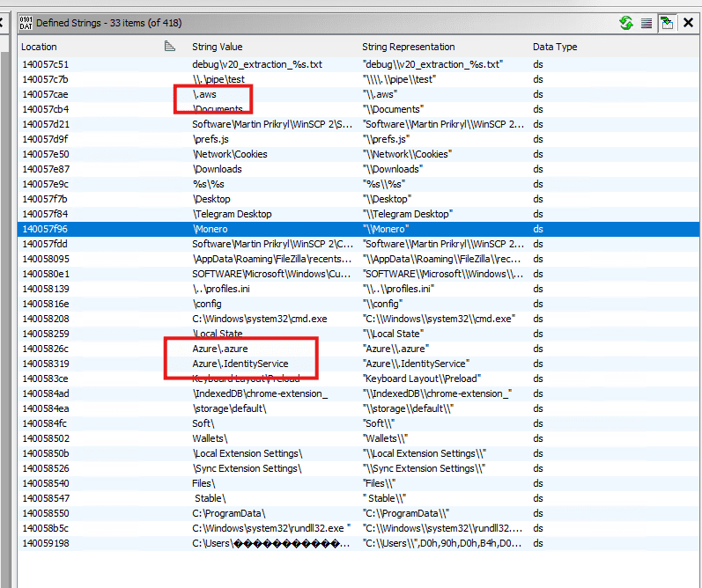The image size is (702, 588).
Task: Select the \Network\Cookies string
Action: (x=230, y=154)
